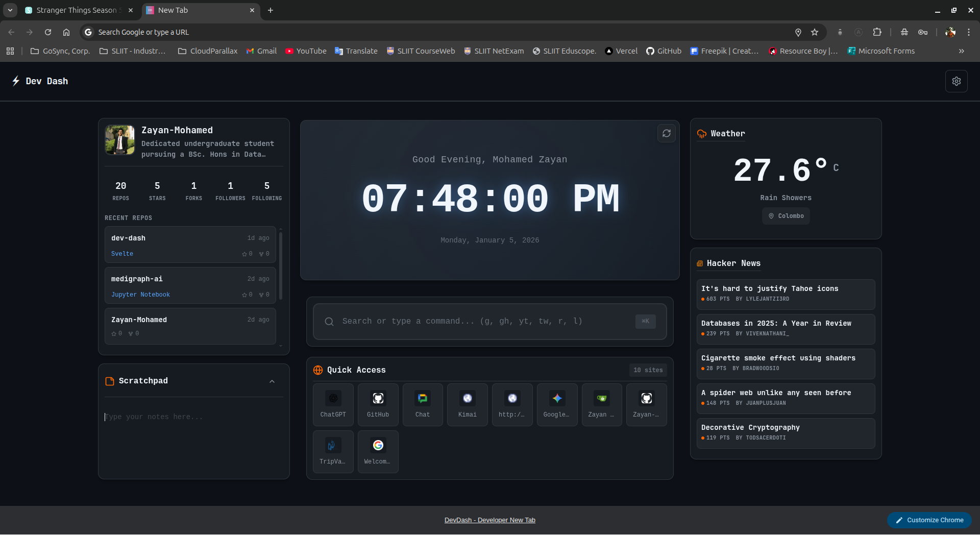Click the Customize Chrome button

929,520
